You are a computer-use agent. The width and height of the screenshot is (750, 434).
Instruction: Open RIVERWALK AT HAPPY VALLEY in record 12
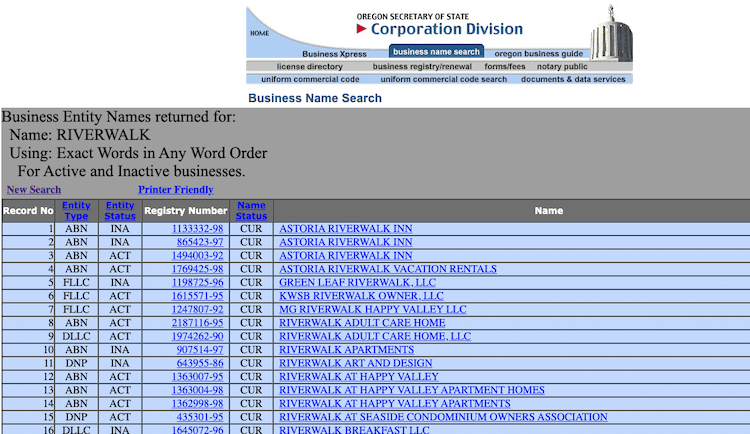coord(359,377)
